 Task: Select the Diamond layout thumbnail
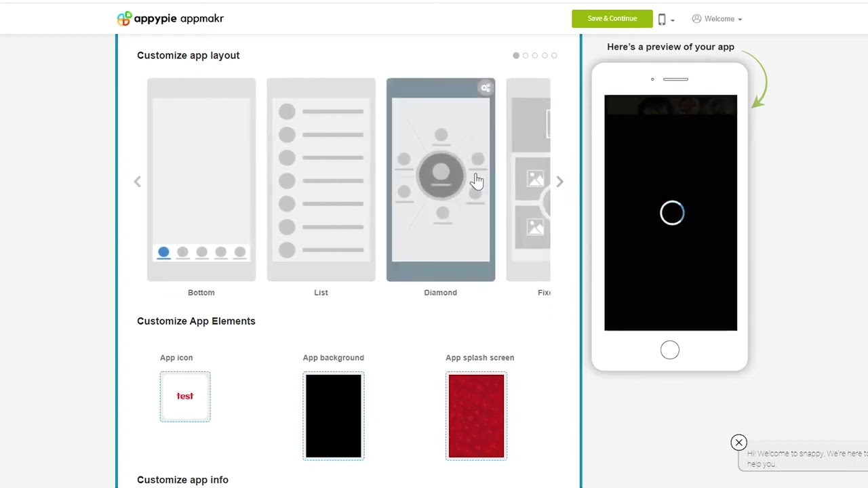[x=441, y=180]
